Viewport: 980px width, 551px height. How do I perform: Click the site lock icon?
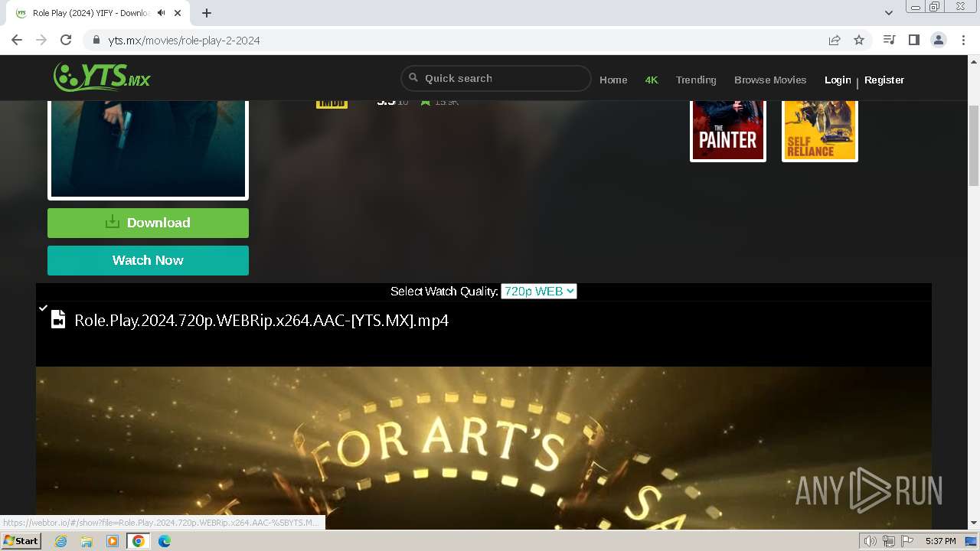[96, 40]
